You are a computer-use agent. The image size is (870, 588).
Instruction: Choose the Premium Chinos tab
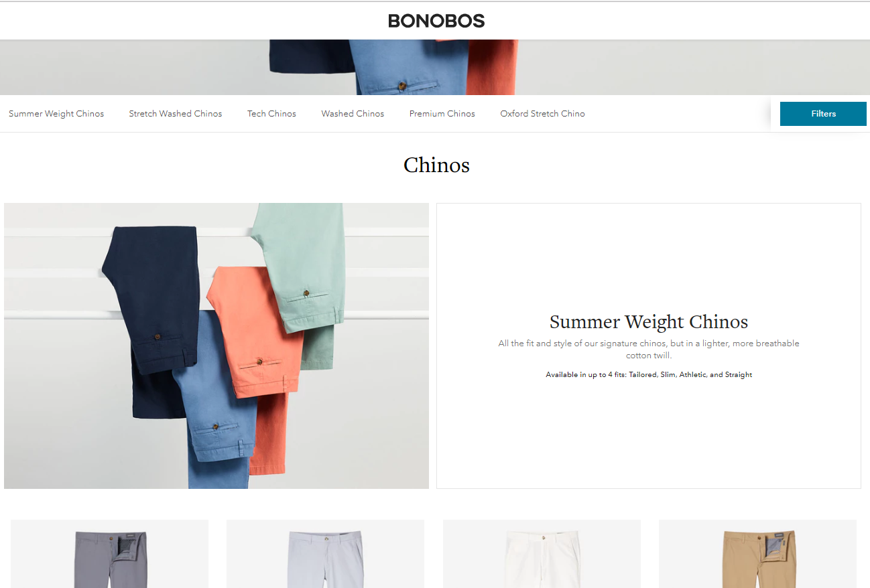(442, 114)
